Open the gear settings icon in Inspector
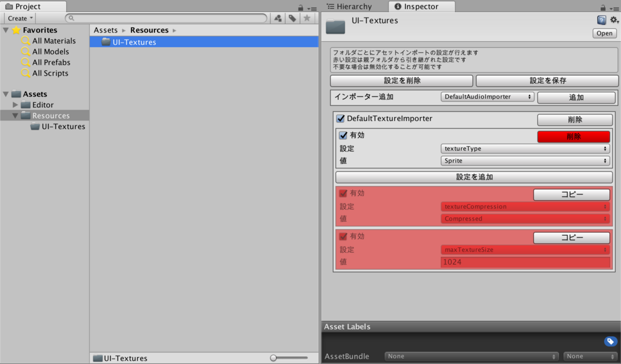 pyautogui.click(x=614, y=20)
